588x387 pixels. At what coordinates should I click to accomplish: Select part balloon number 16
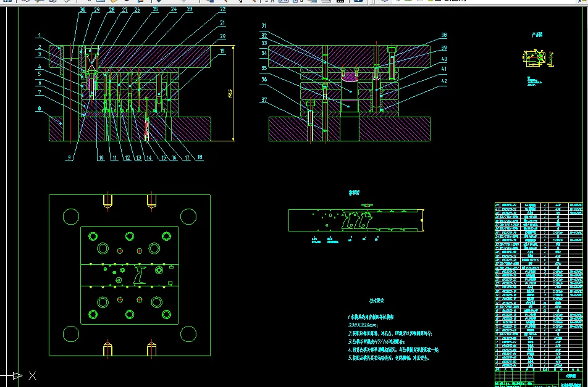click(174, 158)
